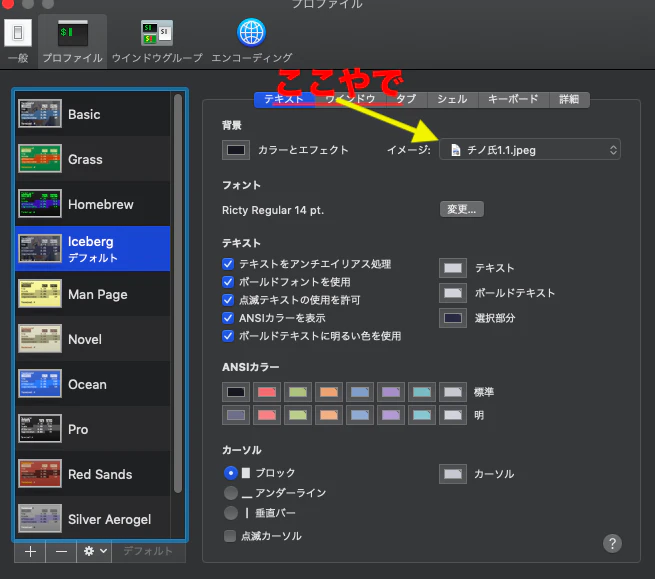
Task: Toggle テキストをアンチエイリアス処理 checkbox
Action: click(228, 264)
